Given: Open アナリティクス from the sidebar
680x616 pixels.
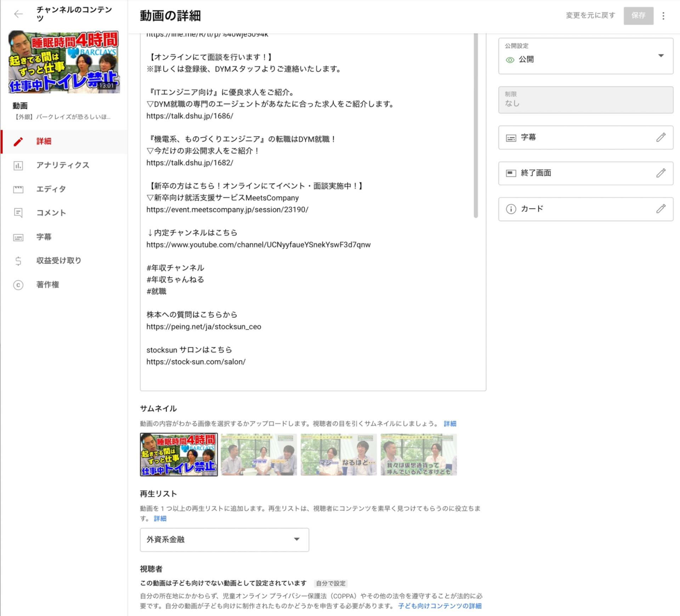Looking at the screenshot, I should click(x=62, y=165).
